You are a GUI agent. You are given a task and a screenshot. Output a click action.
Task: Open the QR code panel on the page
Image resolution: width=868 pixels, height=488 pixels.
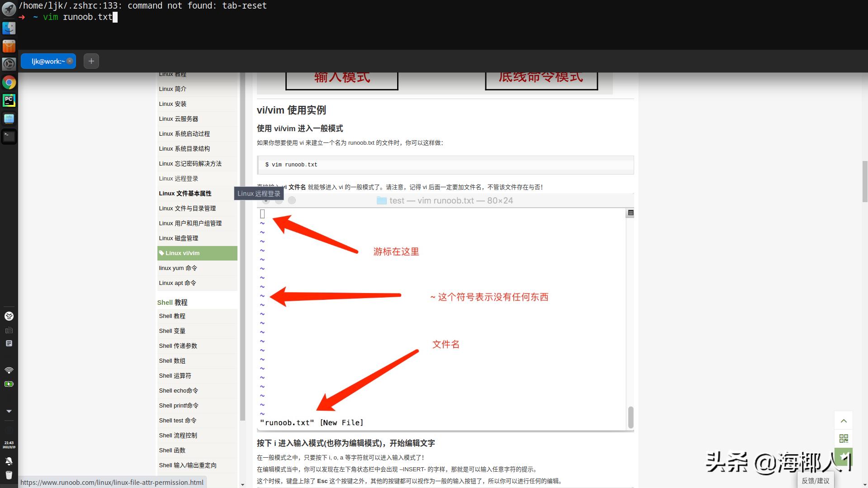(843, 438)
